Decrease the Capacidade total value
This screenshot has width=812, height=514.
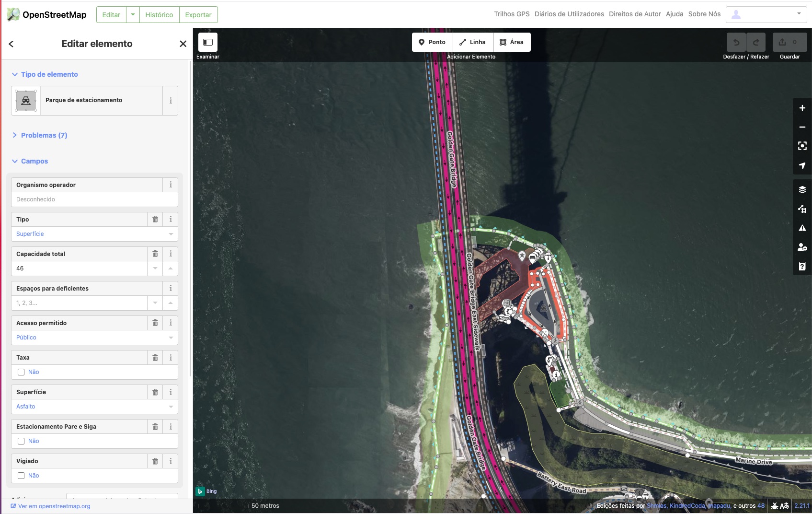tap(155, 269)
